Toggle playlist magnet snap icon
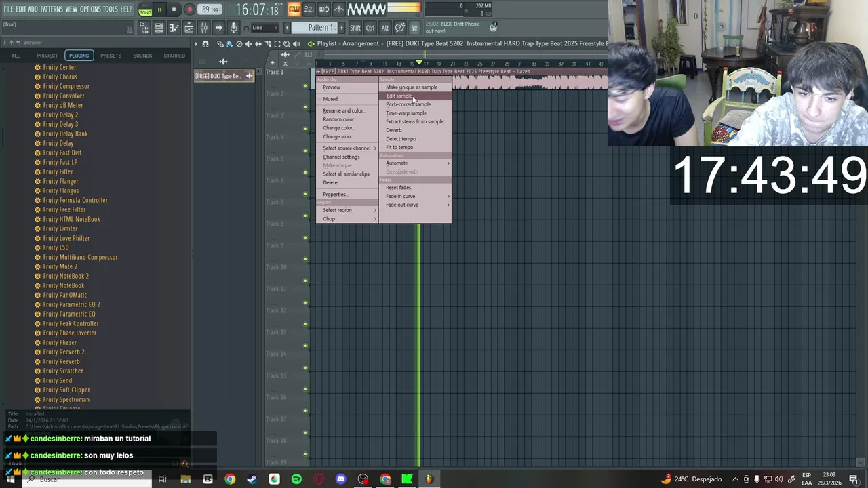This screenshot has width=868, height=488. pos(205,44)
